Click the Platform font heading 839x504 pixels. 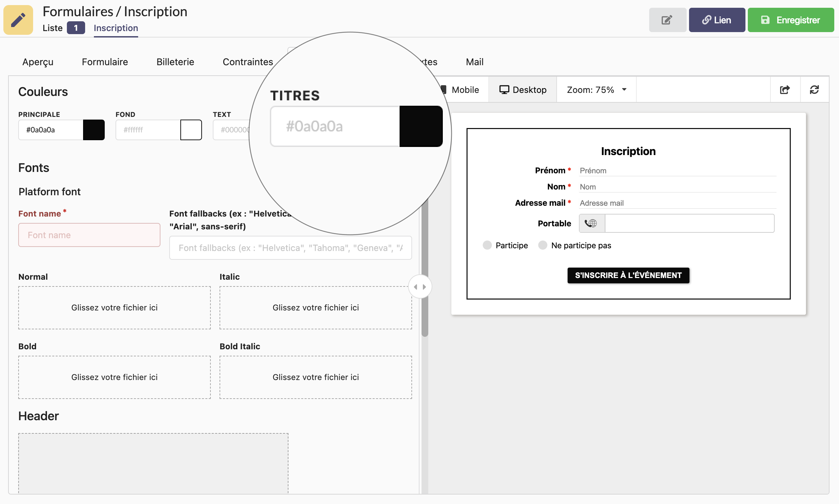pyautogui.click(x=50, y=192)
